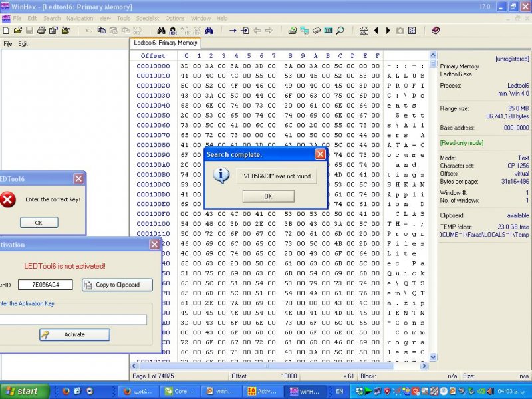Click the offset row 00010000
Viewport: 532px width, 399px height.
[153, 66]
